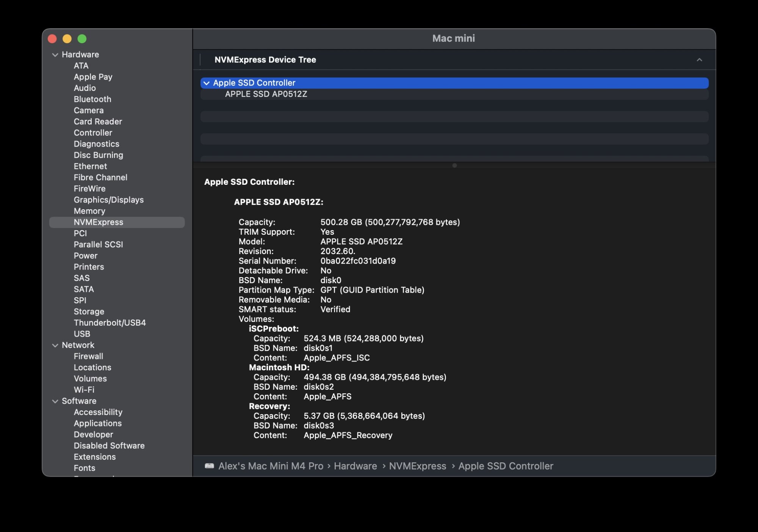Image resolution: width=758 pixels, height=532 pixels.
Task: Collapse the Software section chevron
Action: pyautogui.click(x=55, y=401)
